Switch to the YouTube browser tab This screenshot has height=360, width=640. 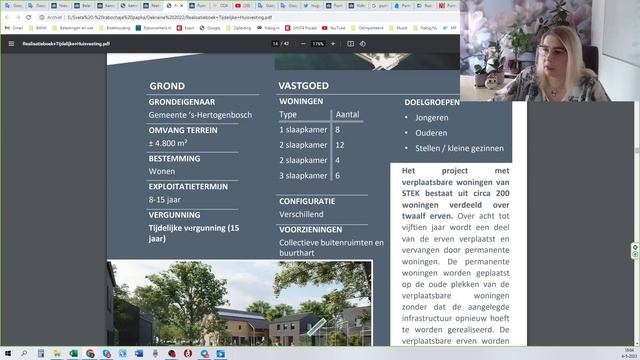point(243,6)
